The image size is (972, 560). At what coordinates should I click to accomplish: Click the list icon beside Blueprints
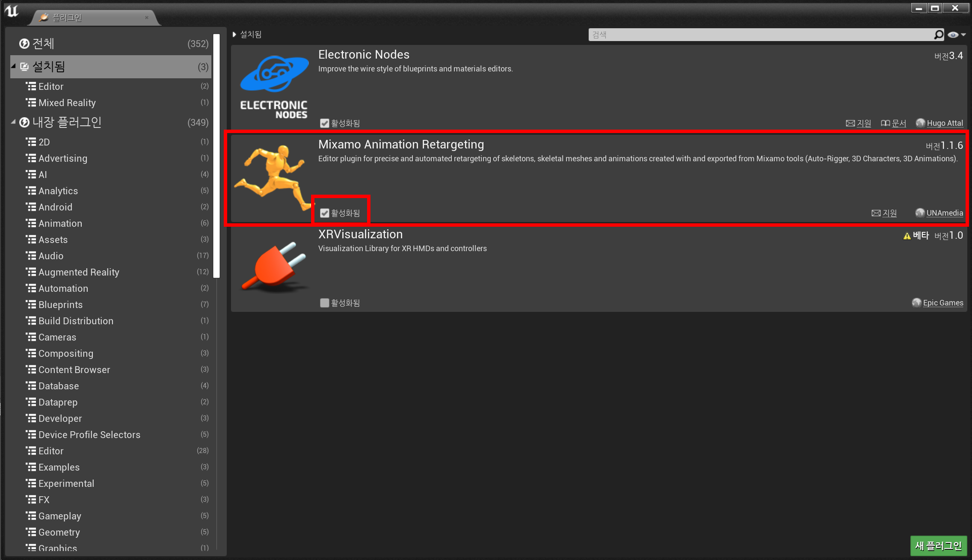(x=31, y=304)
